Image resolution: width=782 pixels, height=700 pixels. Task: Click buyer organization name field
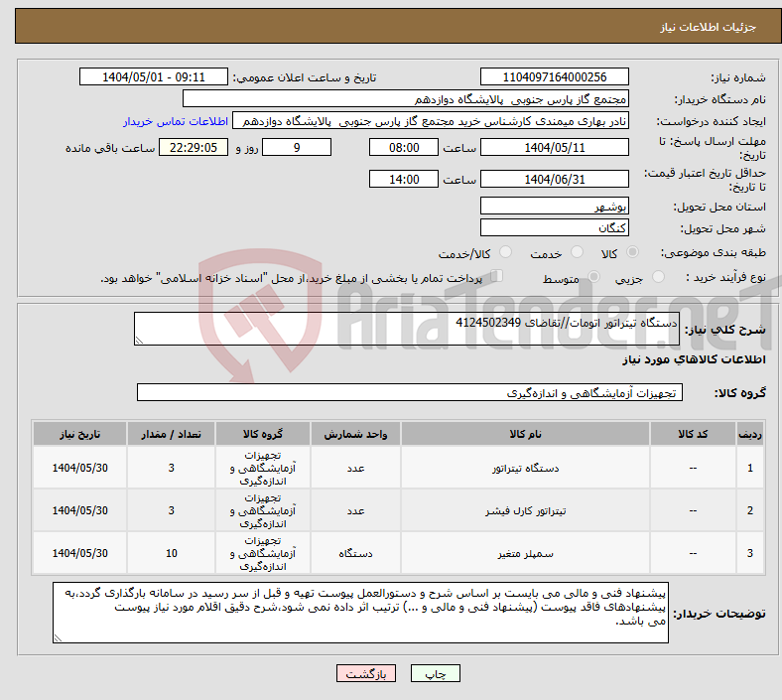pos(406,98)
